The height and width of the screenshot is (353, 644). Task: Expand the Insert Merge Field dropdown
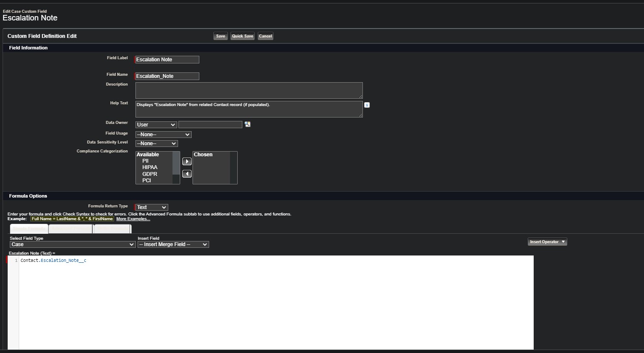[173, 244]
